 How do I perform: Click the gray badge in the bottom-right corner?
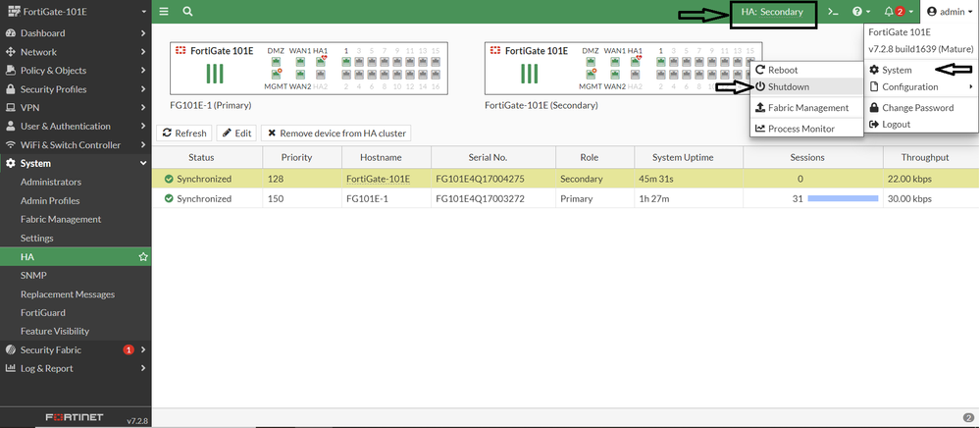tap(968, 417)
